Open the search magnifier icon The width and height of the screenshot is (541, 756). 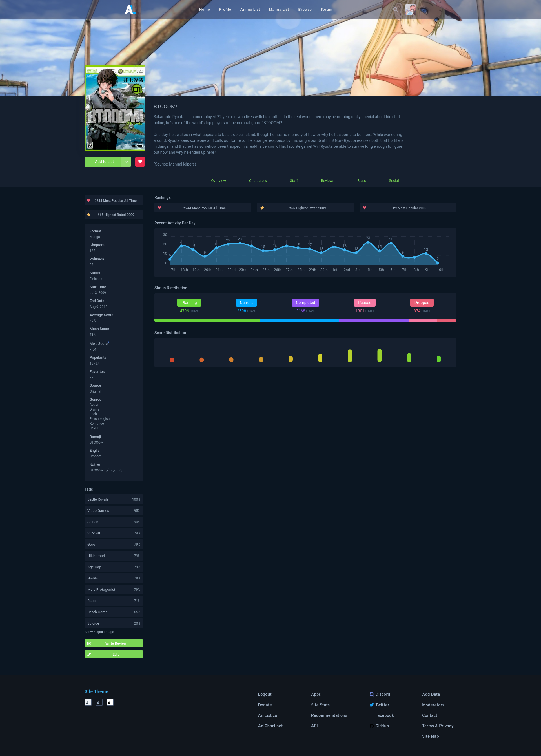395,10
